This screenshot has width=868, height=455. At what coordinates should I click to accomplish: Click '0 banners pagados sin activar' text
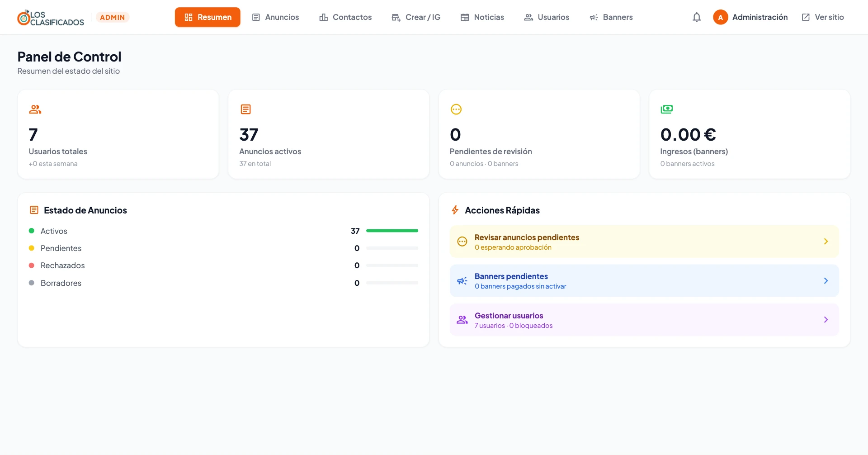coord(520,286)
